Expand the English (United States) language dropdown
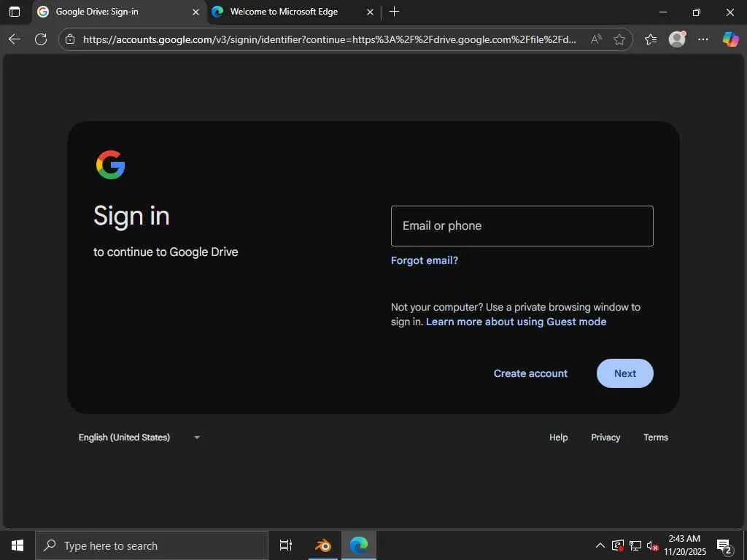Screen dimensions: 747x560 coord(139,437)
